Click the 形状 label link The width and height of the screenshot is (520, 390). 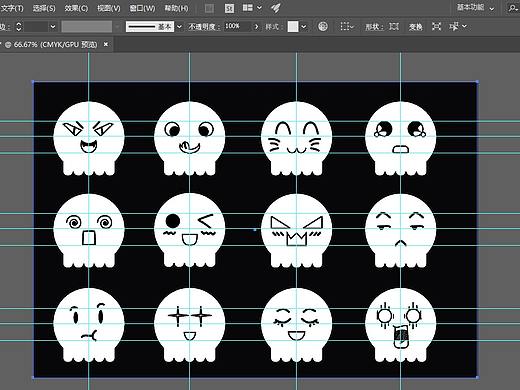coord(374,27)
